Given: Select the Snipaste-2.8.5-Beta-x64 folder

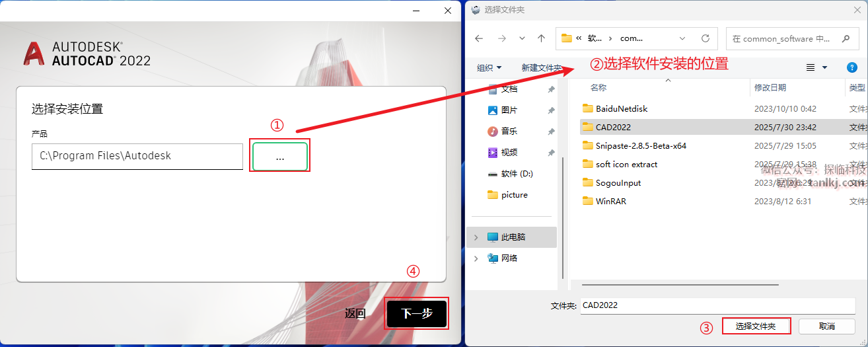Looking at the screenshot, I should tap(641, 145).
